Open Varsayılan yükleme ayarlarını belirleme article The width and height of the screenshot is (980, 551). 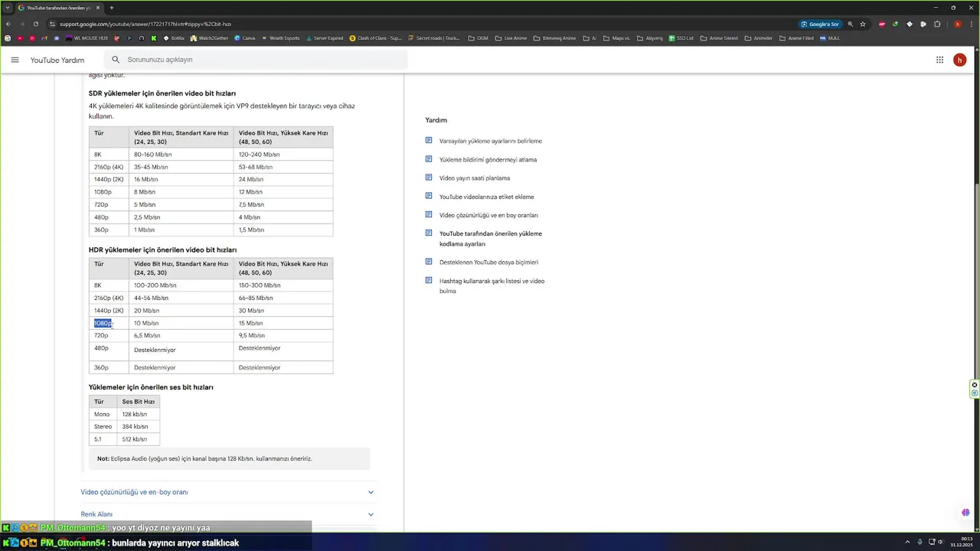[491, 141]
